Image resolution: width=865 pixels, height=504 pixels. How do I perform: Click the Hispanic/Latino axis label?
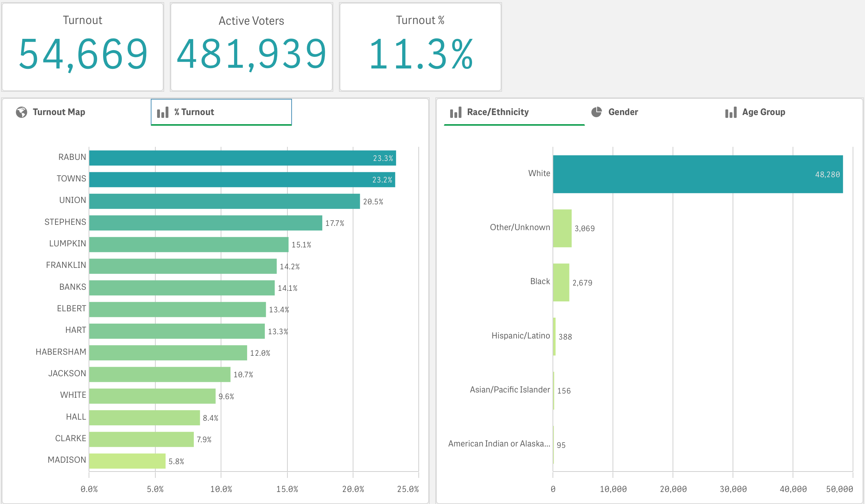[x=520, y=336]
